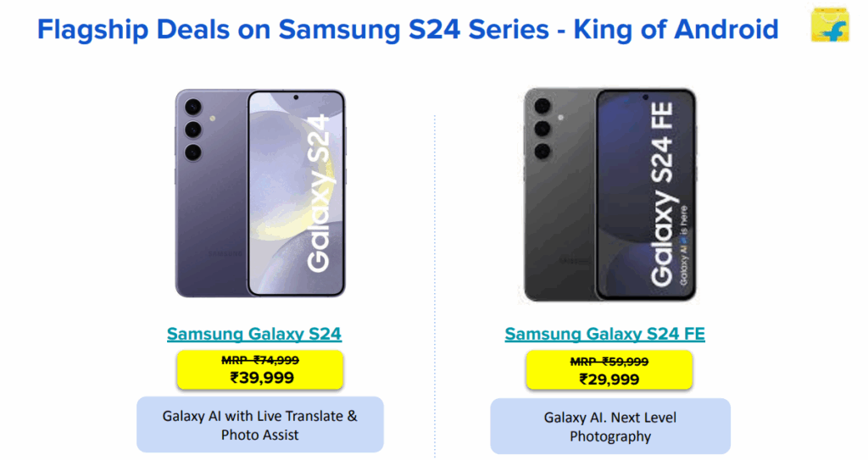
Task: Click the Live Translate & Photo Assist box
Action: (260, 425)
